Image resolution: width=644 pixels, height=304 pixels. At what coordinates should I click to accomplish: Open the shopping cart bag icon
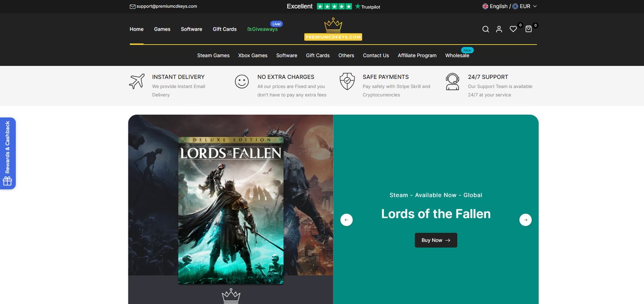click(x=529, y=29)
